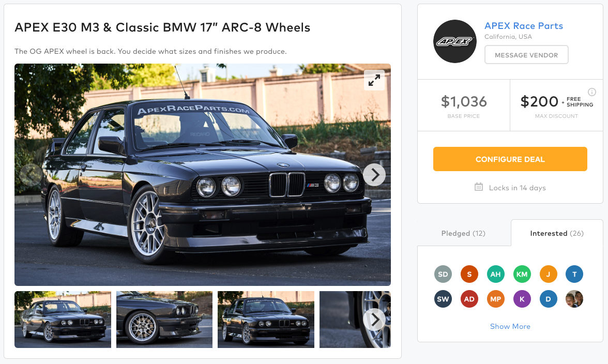Switch to the Pledged (12) tab
Image resolution: width=608 pixels, height=364 pixels.
tap(463, 233)
